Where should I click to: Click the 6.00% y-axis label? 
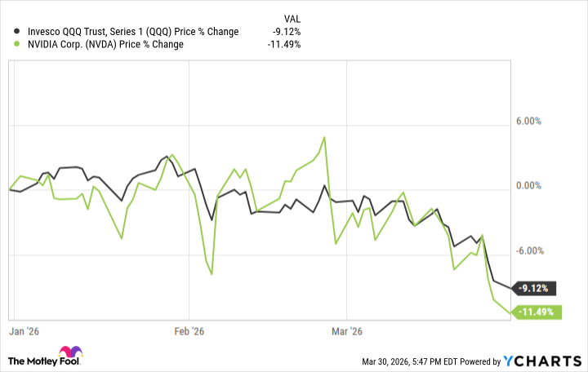[552, 122]
